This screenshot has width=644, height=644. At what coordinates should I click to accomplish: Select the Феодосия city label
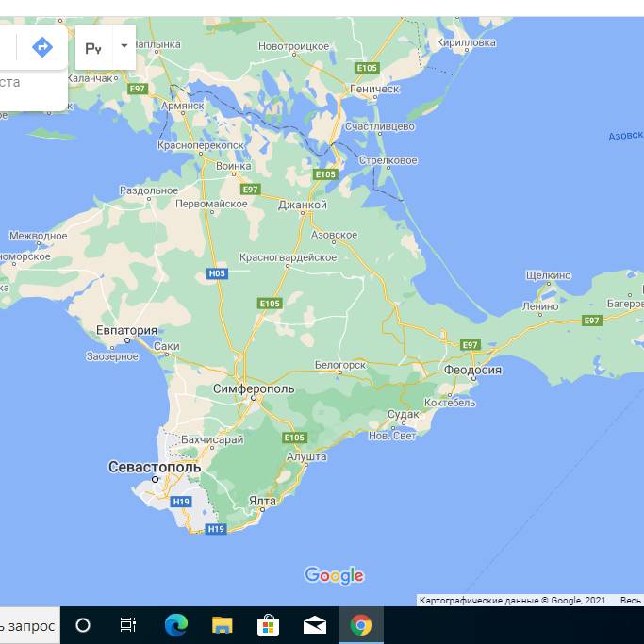click(472, 370)
